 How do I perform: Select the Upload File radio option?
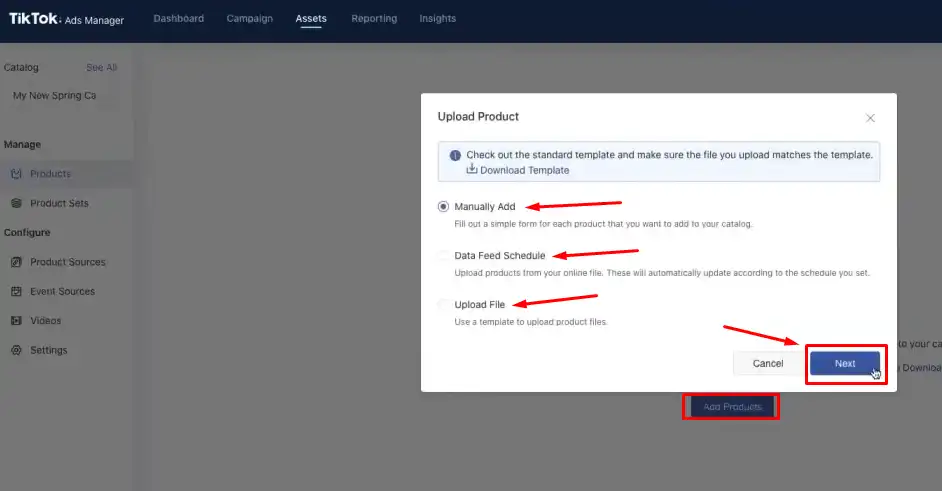point(443,305)
